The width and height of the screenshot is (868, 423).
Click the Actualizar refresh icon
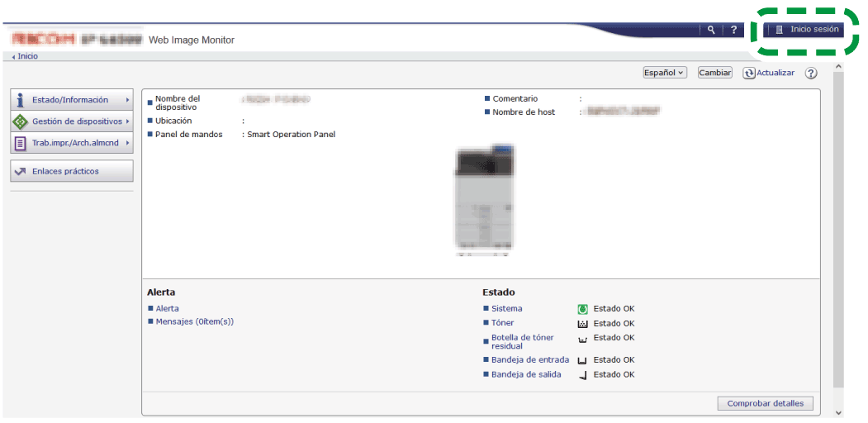coord(749,74)
